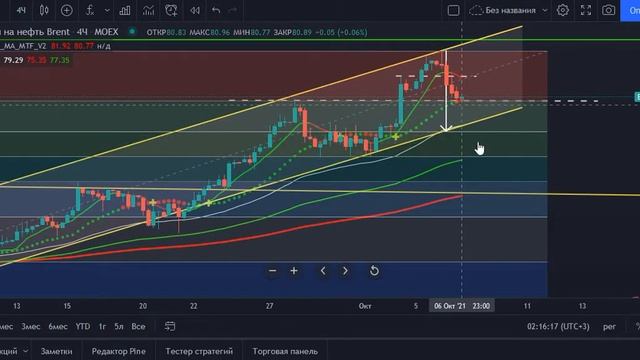Open the fx indicators menu
Image resolution: width=640 pixels, height=360 pixels.
pos(90,10)
